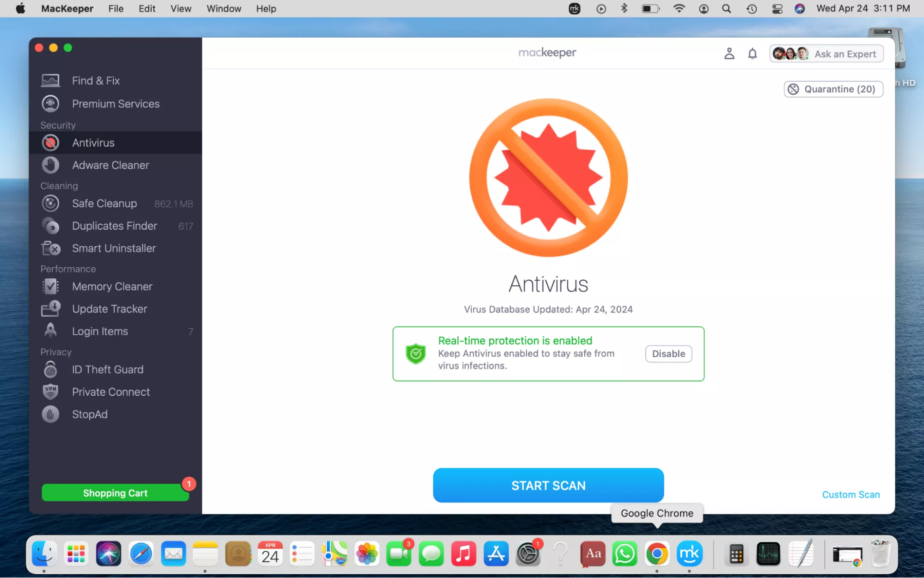The image size is (924, 578).
Task: Launch Google Chrome from the Dock
Action: [x=657, y=553]
